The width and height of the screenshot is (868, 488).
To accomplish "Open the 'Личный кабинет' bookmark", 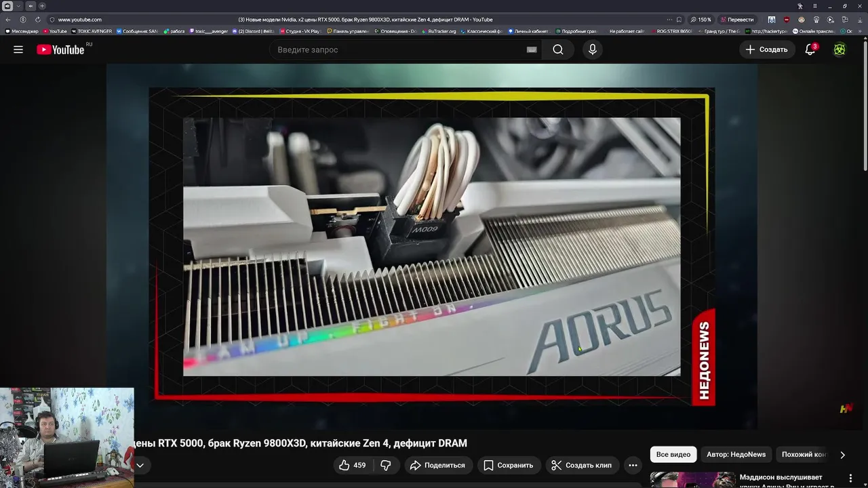I will (x=528, y=31).
